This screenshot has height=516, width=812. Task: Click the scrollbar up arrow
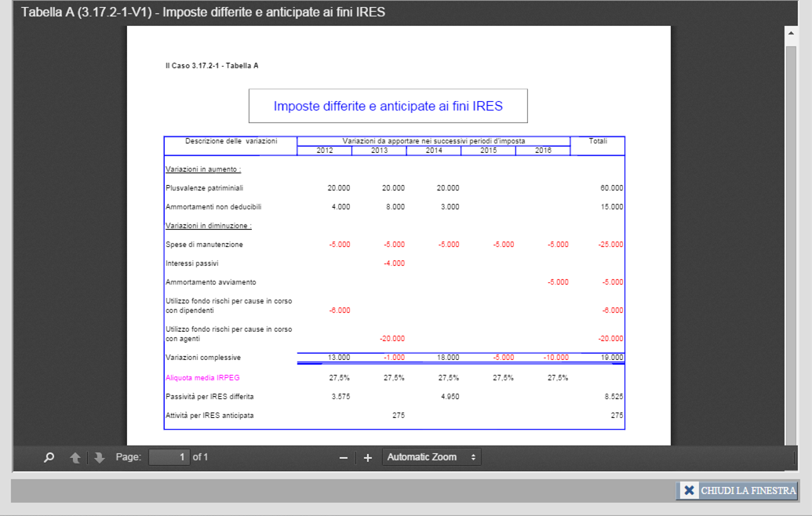tap(791, 33)
